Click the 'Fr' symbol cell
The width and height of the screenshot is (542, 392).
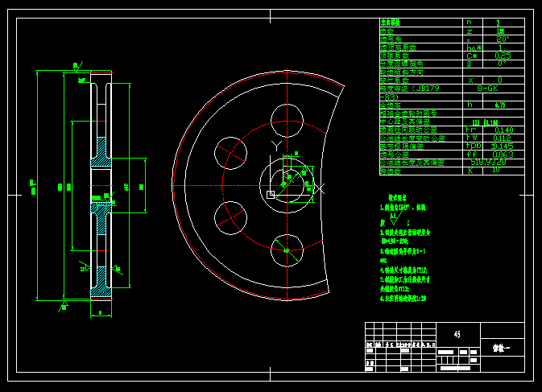point(471,130)
